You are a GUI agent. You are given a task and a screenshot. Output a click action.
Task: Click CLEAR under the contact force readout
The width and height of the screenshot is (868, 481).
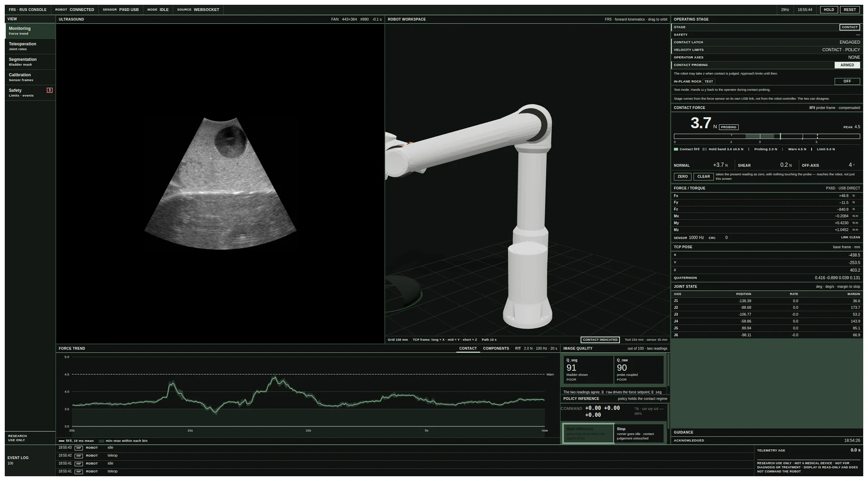pyautogui.click(x=703, y=176)
